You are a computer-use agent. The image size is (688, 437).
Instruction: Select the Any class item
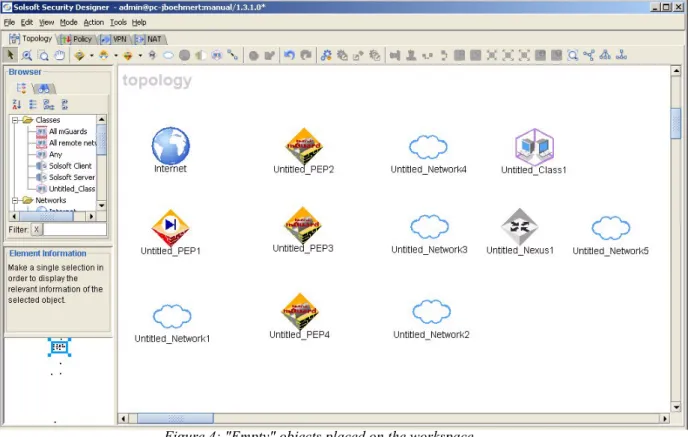click(50, 154)
